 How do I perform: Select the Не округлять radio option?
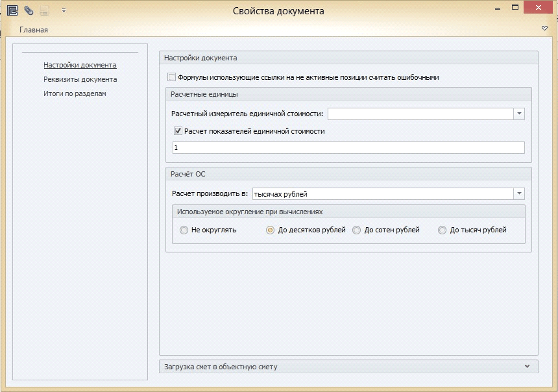[184, 230]
